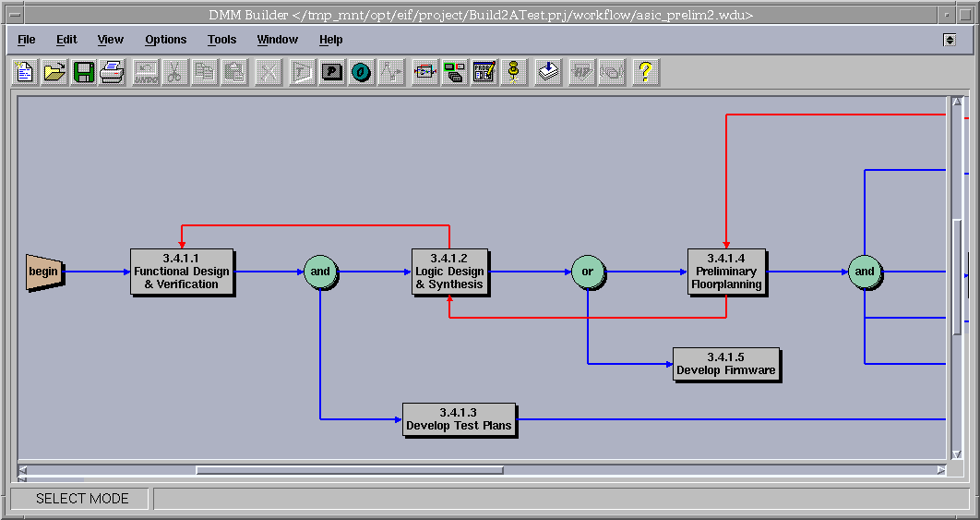Open a file with the folder icon
Image resolution: width=980 pixels, height=520 pixels.
click(54, 72)
